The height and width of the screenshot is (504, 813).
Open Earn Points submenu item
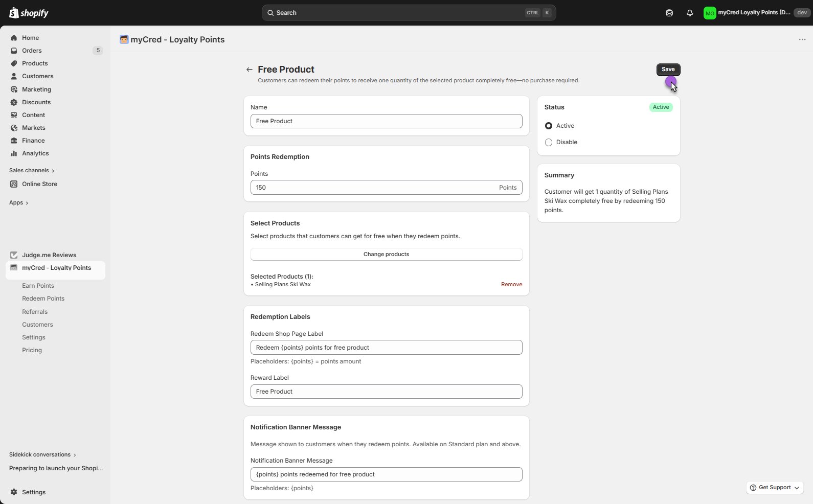[38, 286]
